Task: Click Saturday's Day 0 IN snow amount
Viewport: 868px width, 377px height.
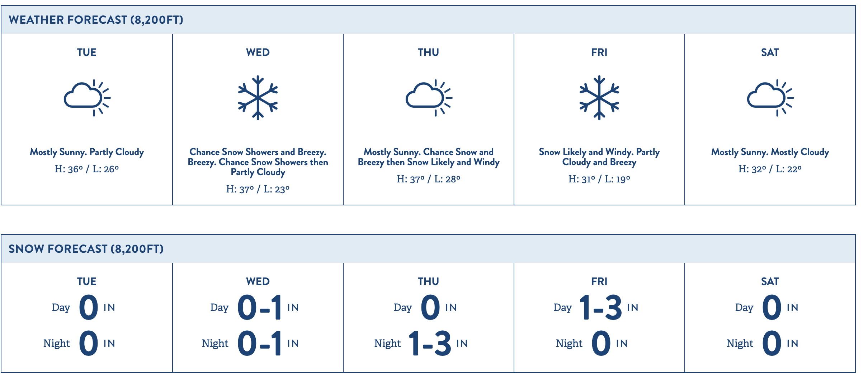Action: click(767, 308)
